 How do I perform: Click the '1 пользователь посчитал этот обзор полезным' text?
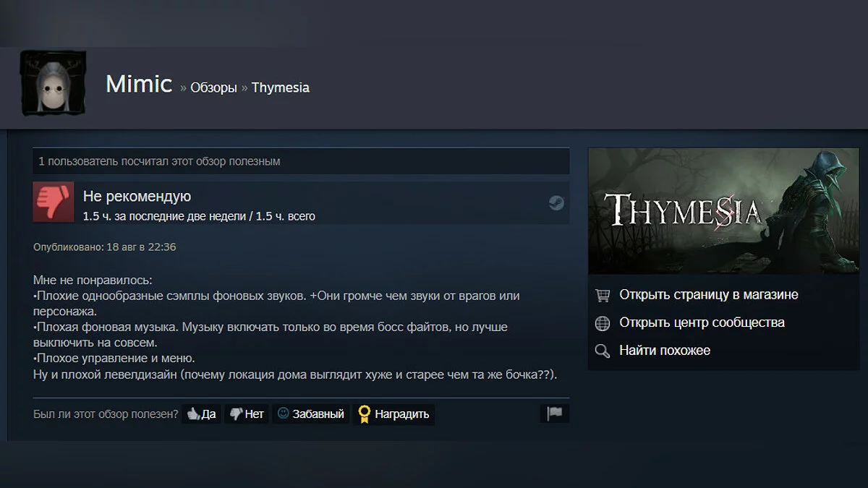[159, 161]
